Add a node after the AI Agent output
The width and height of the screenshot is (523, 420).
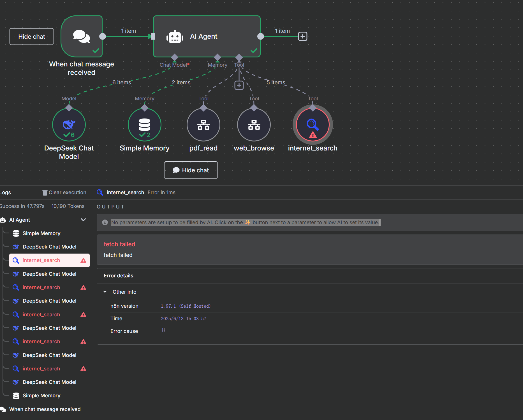coord(303,36)
